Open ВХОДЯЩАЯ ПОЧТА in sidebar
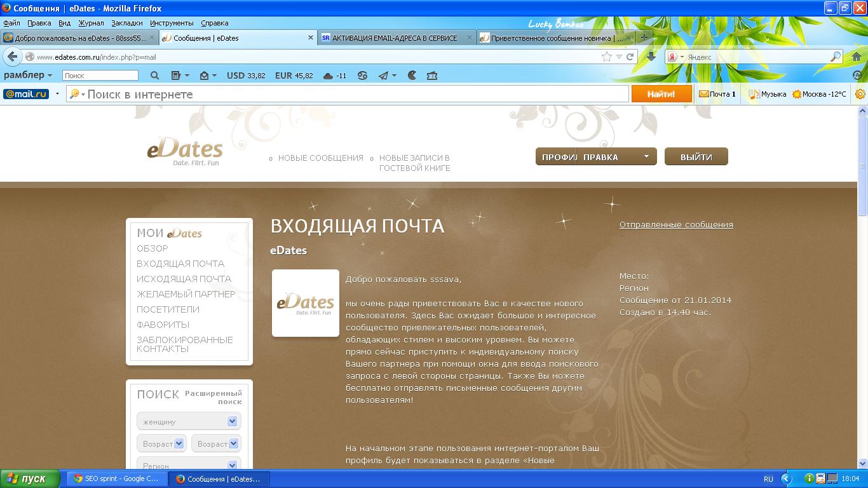The image size is (868, 488). point(180,263)
